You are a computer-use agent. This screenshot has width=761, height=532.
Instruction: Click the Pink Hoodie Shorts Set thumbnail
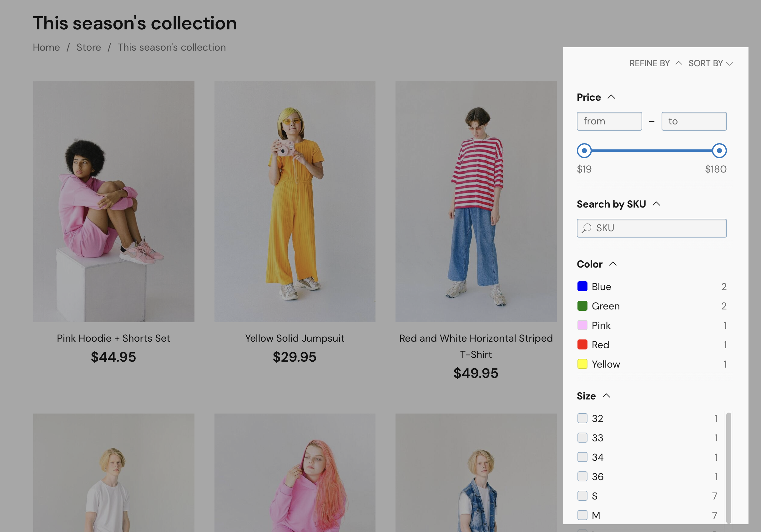click(x=114, y=201)
